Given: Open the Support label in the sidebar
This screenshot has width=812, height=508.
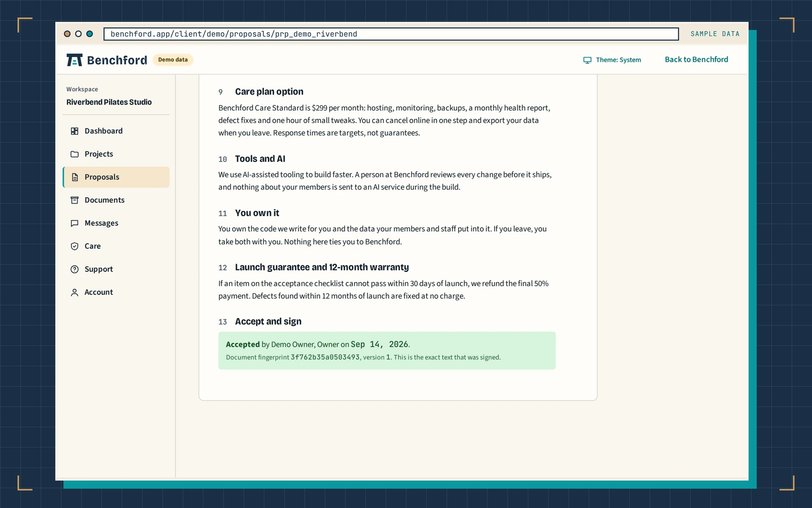Looking at the screenshot, I should [x=99, y=269].
